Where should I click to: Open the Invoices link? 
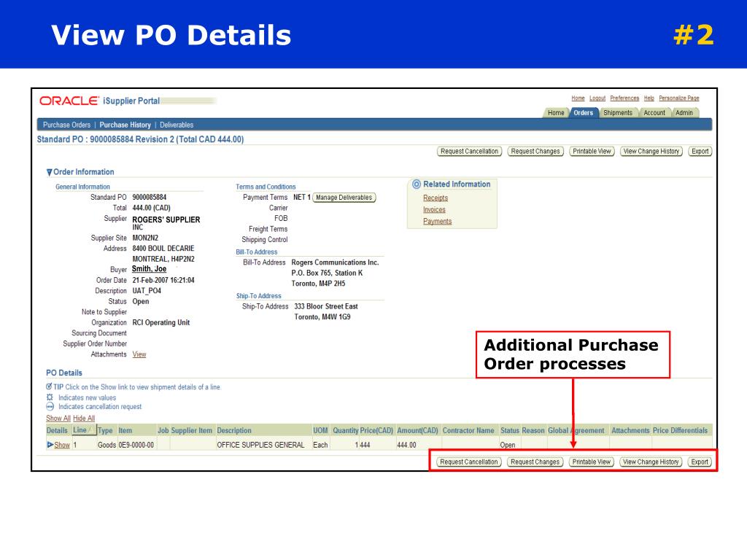tap(434, 209)
